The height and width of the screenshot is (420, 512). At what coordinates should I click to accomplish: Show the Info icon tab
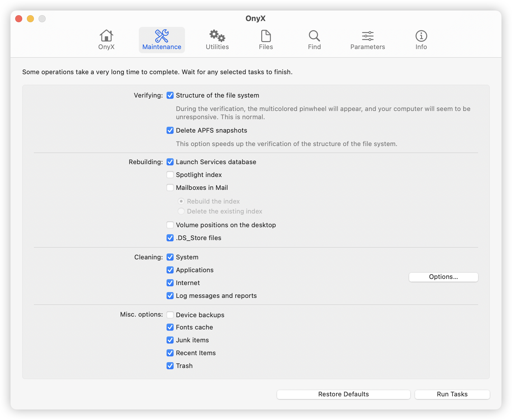(x=421, y=36)
